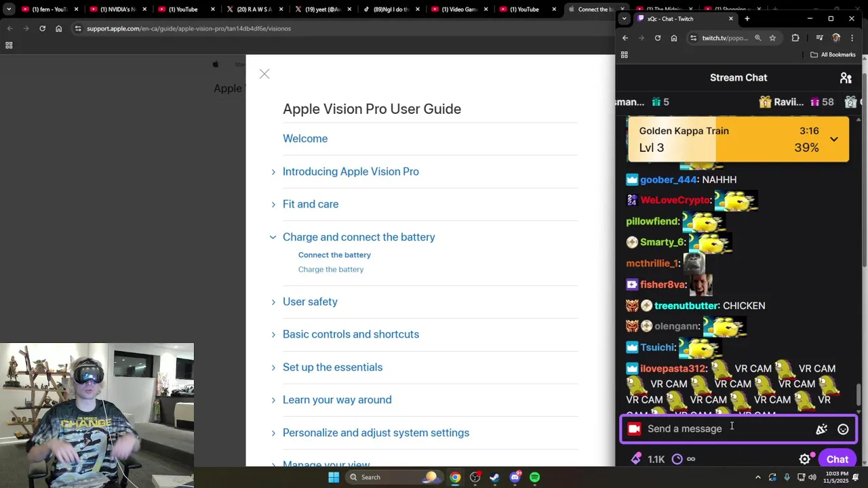Switch to the fern YouTube tab
The width and height of the screenshot is (868, 488).
tap(49, 9)
